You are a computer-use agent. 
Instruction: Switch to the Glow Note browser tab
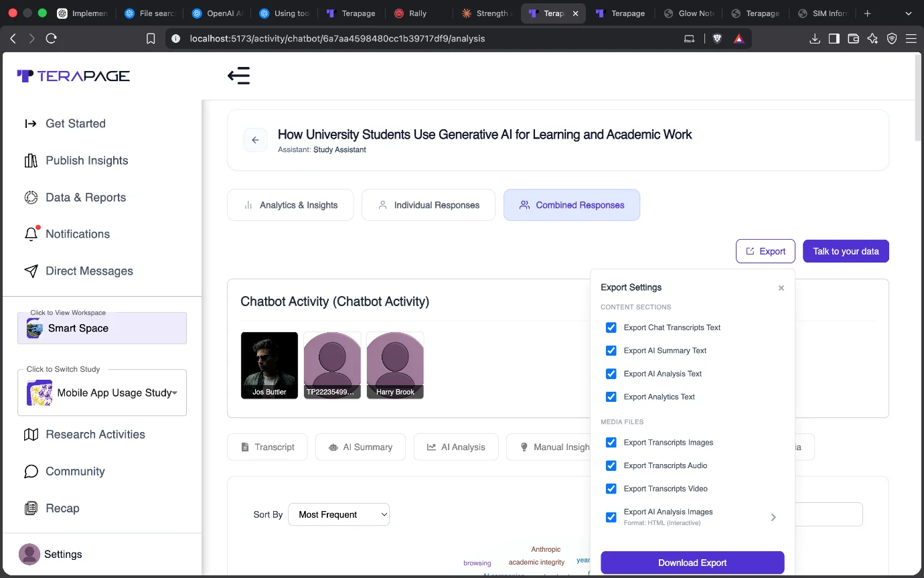[x=690, y=13]
